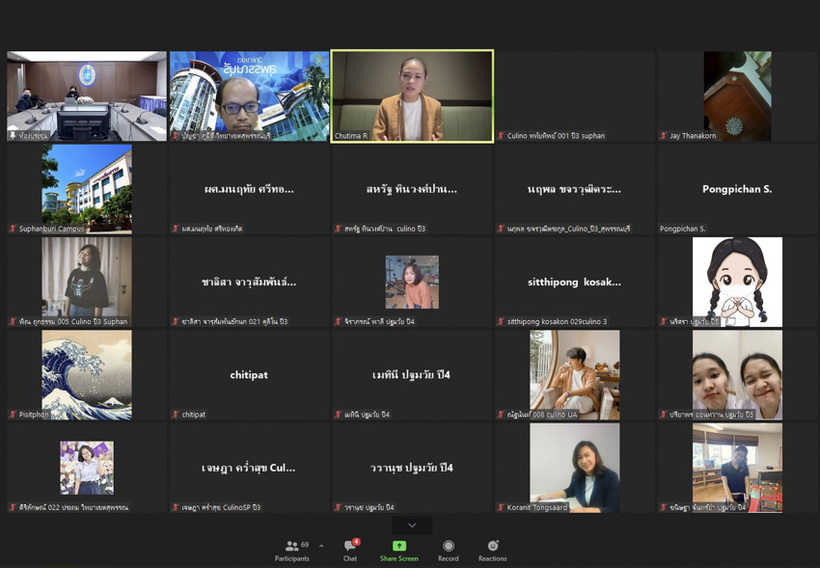Select the Pongpichan S. participant tile
The width and height of the screenshot is (820, 568).
[x=738, y=189]
